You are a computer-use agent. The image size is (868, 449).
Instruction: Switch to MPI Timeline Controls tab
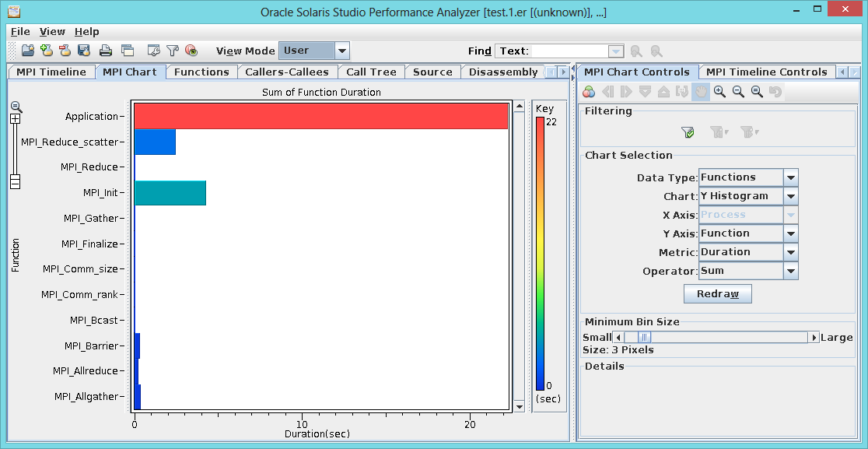click(x=767, y=72)
